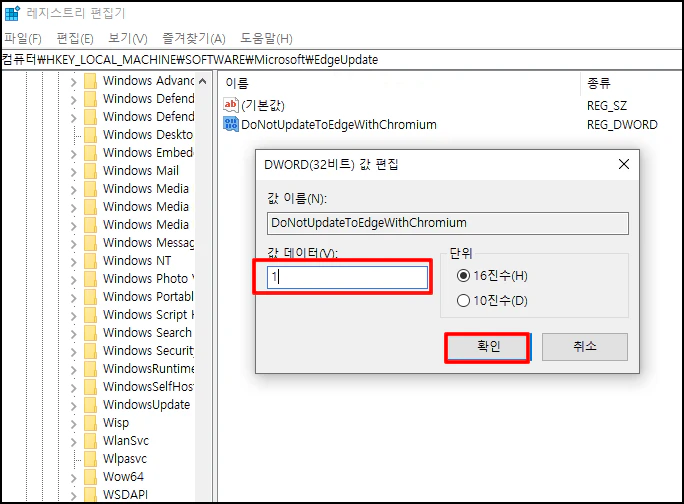Viewport: 684px width, 504px height.
Task: Close the DWORD edit dialog
Action: click(x=624, y=164)
